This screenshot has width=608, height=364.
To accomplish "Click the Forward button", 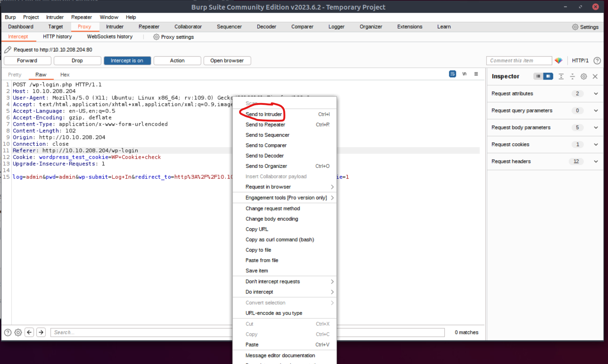I will click(x=27, y=61).
